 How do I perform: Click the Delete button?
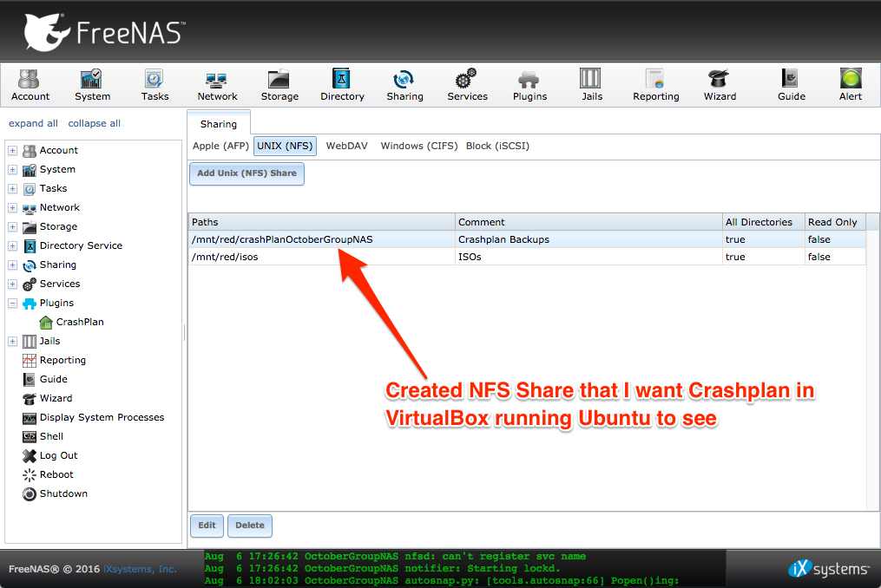coord(250,526)
